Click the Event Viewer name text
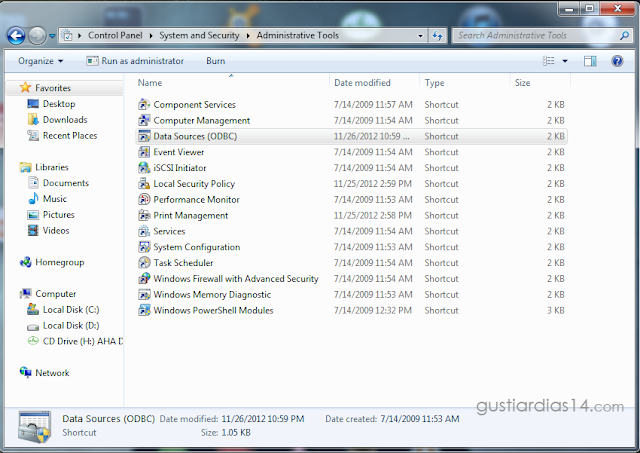The height and width of the screenshot is (453, 640). coord(179,152)
